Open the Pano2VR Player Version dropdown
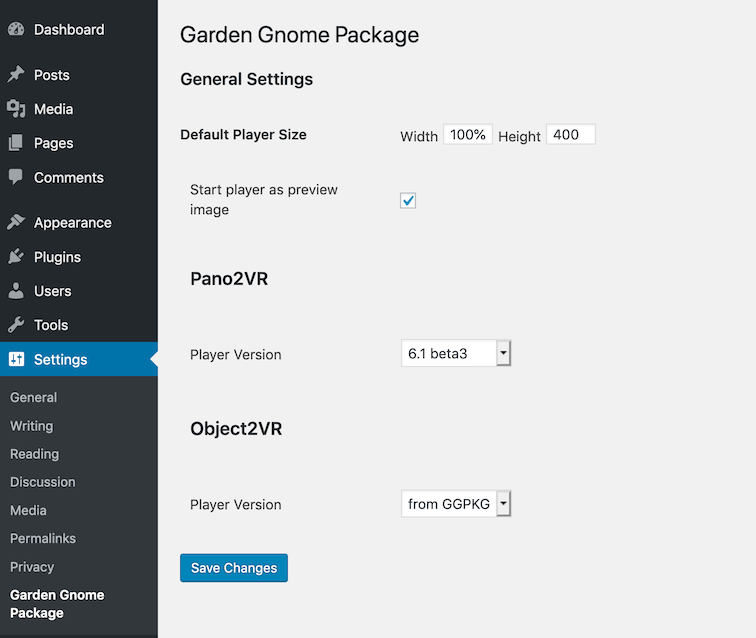 pyautogui.click(x=456, y=353)
